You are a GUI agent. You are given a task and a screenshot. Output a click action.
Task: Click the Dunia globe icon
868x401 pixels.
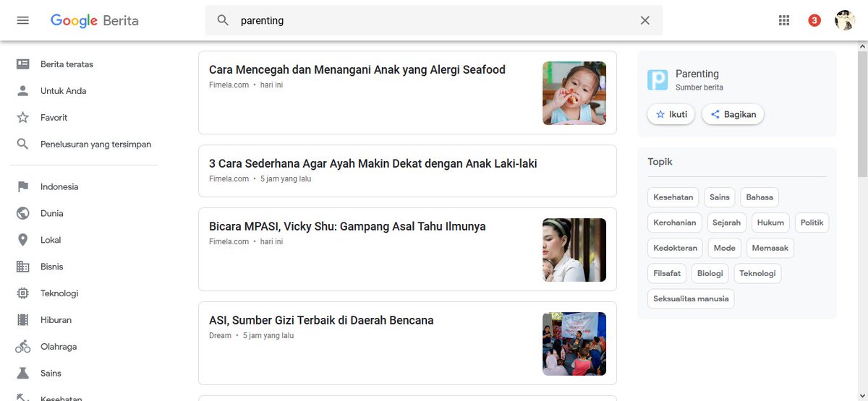coord(23,214)
